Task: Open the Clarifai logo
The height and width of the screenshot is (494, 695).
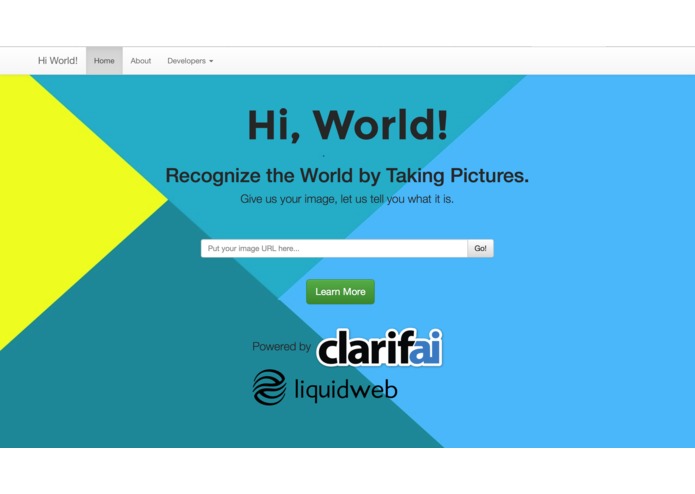Action: (x=380, y=348)
